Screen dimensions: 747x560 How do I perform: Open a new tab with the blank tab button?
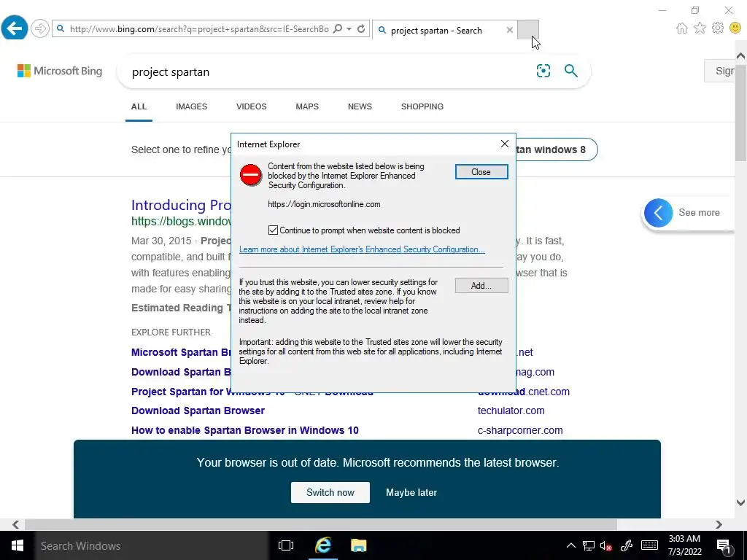pos(527,29)
